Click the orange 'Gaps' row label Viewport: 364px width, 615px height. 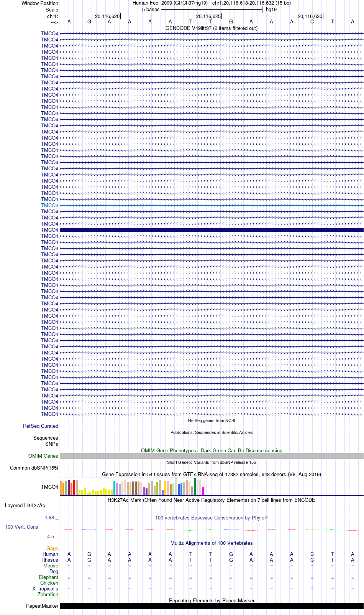[52, 549]
